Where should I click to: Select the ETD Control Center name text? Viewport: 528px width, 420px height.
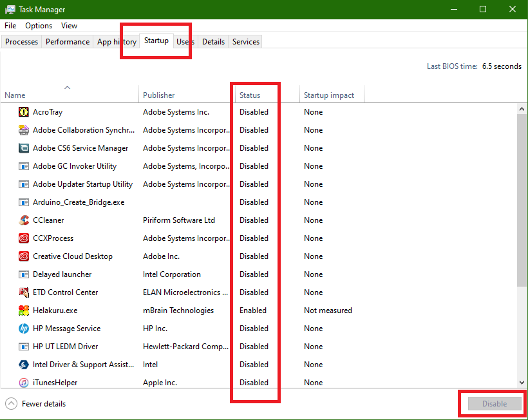tap(65, 292)
